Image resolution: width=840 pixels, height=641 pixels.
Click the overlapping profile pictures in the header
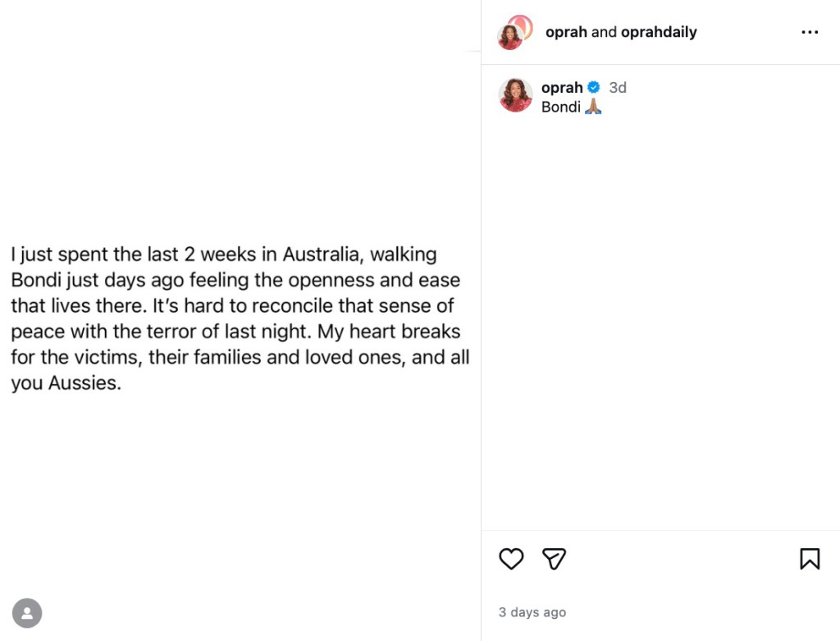[514, 32]
